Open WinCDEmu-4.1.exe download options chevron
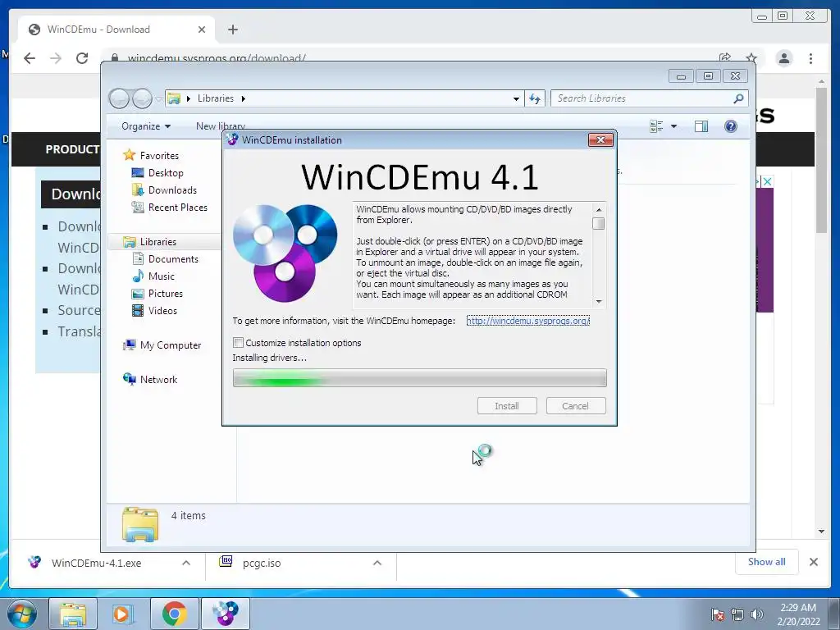 (186, 563)
